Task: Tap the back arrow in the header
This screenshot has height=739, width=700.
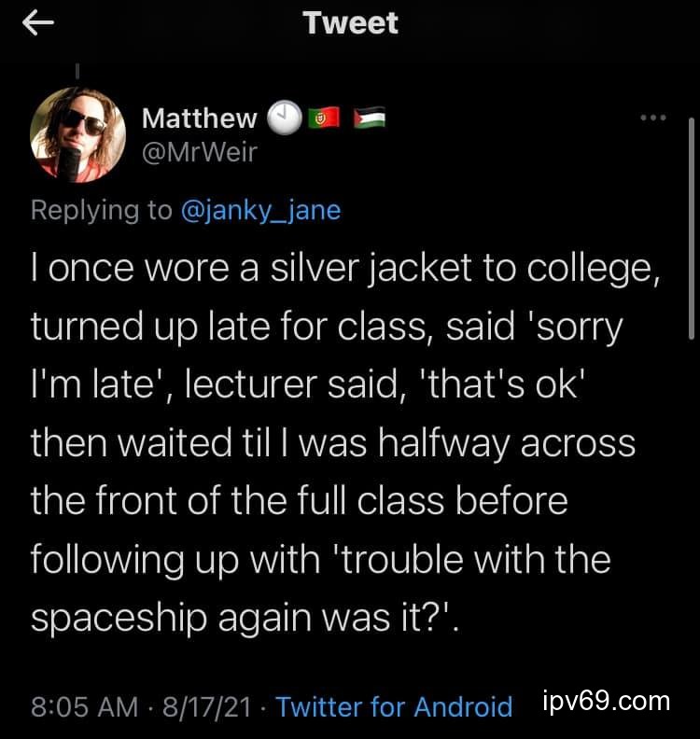Action: 40,24
